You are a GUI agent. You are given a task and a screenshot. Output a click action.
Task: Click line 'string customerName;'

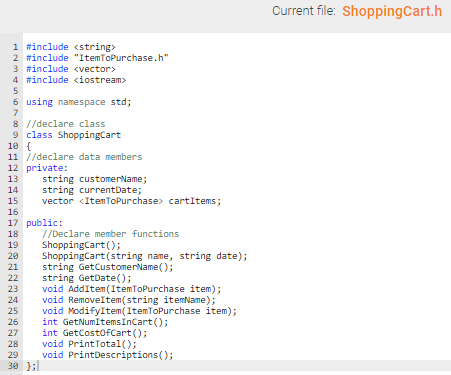tap(95, 179)
